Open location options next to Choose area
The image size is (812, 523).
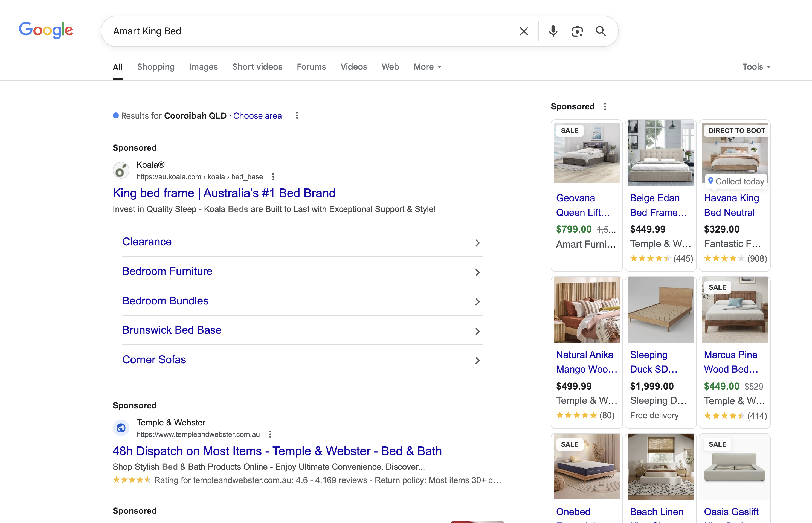[x=297, y=115]
